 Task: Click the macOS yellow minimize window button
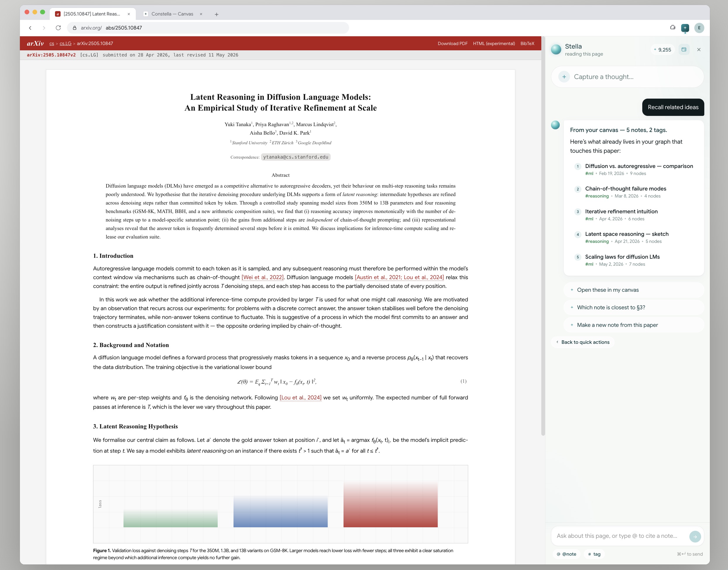pos(35,12)
